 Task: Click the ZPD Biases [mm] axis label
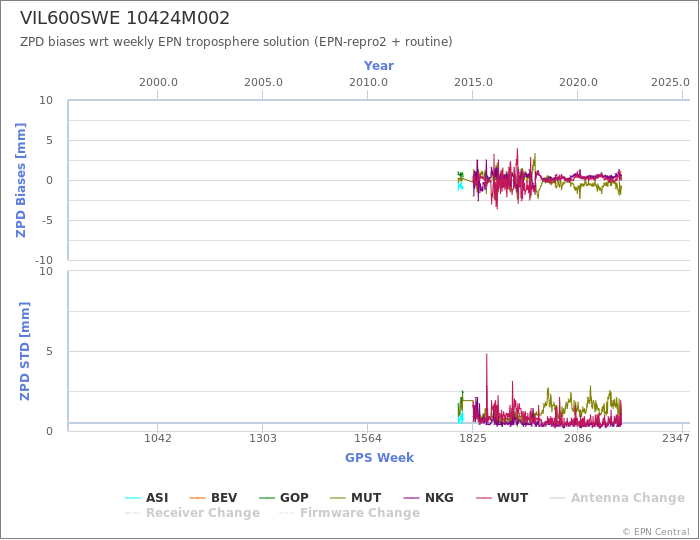click(21, 180)
